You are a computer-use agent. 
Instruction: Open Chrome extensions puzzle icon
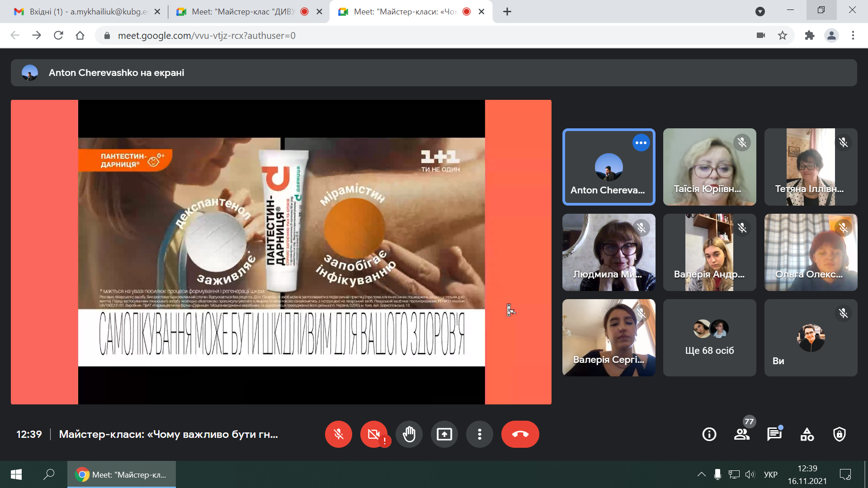(x=809, y=36)
